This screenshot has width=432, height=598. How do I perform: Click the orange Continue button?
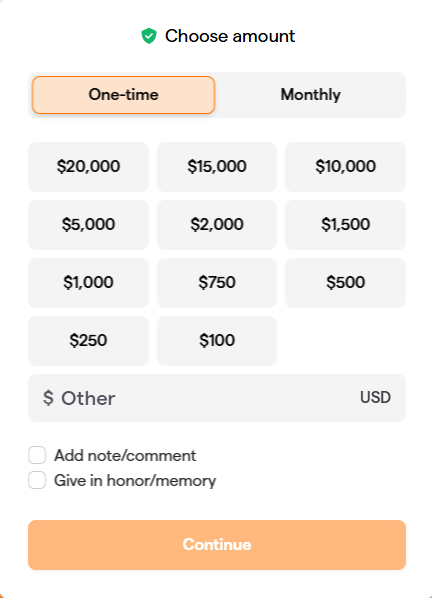coord(217,545)
